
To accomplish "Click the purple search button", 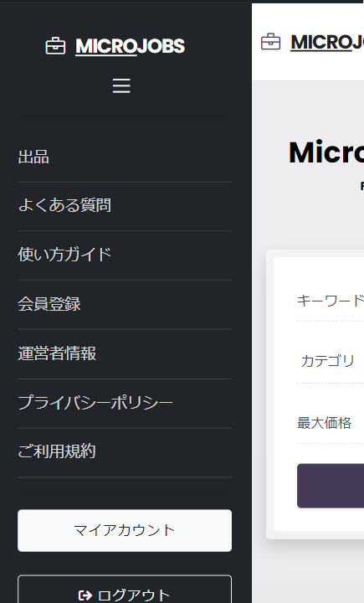I will pyautogui.click(x=331, y=486).
